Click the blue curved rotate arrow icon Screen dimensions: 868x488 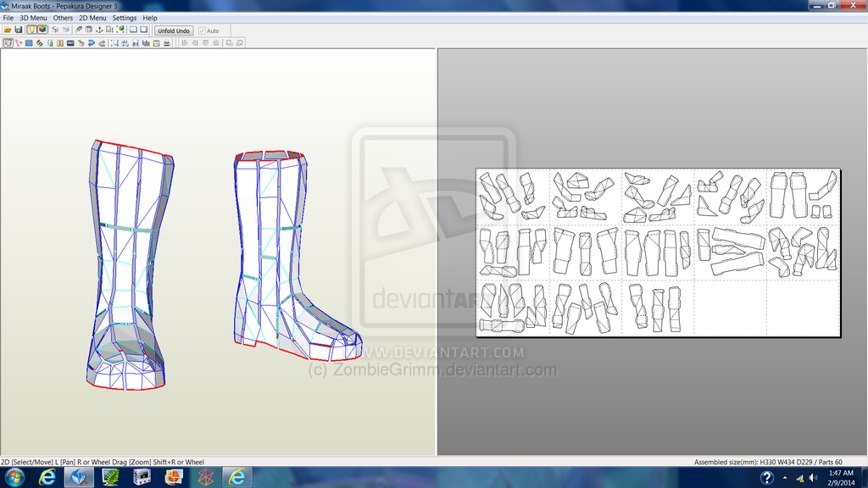pyautogui.click(x=92, y=43)
